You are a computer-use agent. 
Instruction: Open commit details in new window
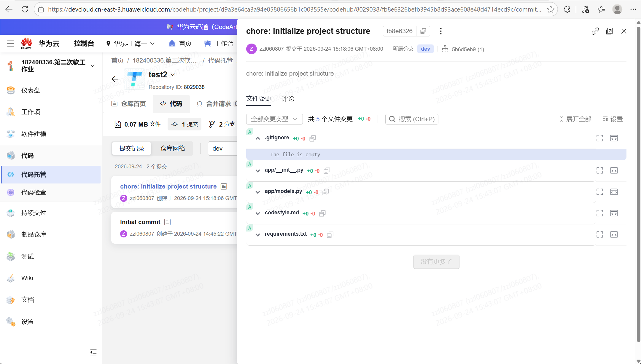coord(610,31)
